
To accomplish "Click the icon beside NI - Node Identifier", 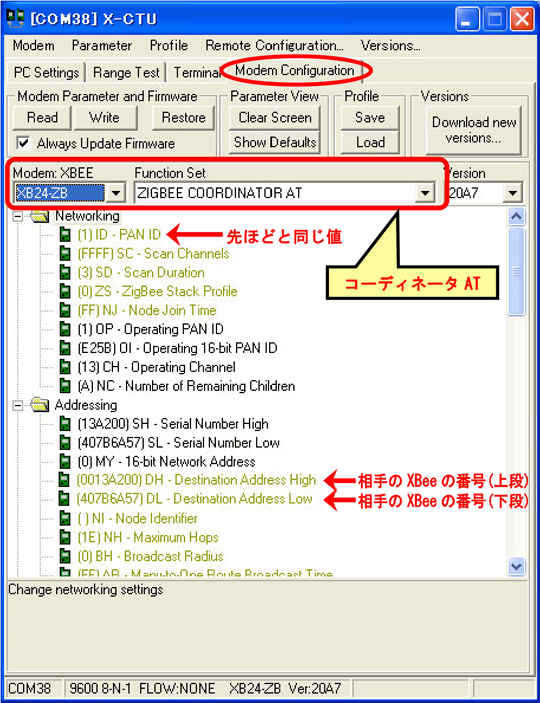I will [x=65, y=518].
